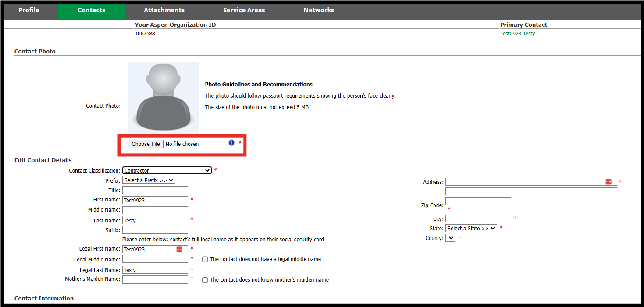Image resolution: width=644 pixels, height=307 pixels.
Task: Click the Legal Middle Name field
Action: pos(155,259)
